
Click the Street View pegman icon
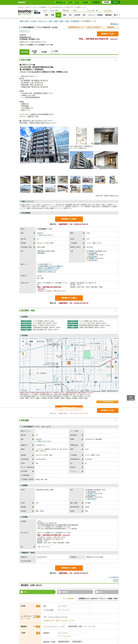(23, 353)
